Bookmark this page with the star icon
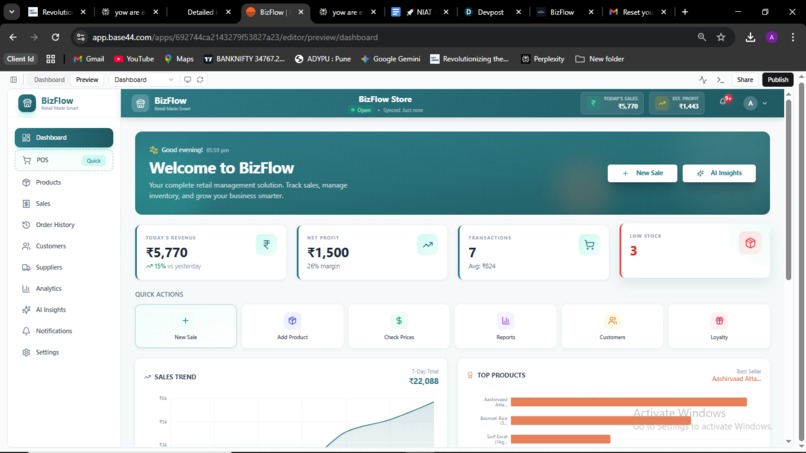Image resolution: width=806 pixels, height=453 pixels. pos(721,37)
